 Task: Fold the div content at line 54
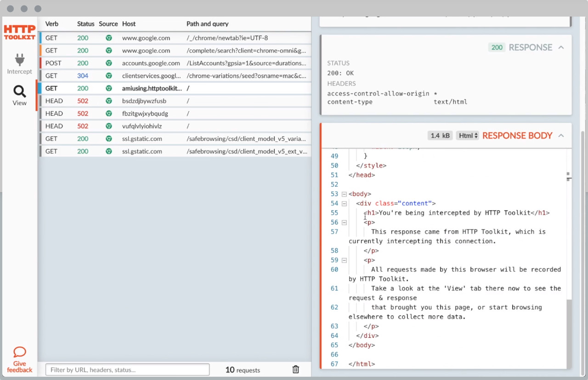tap(344, 203)
